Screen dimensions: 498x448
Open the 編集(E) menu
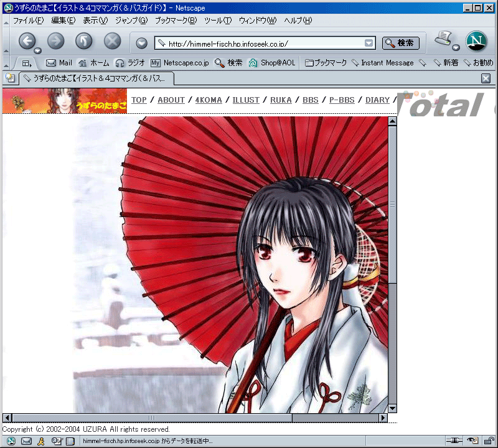click(x=63, y=21)
